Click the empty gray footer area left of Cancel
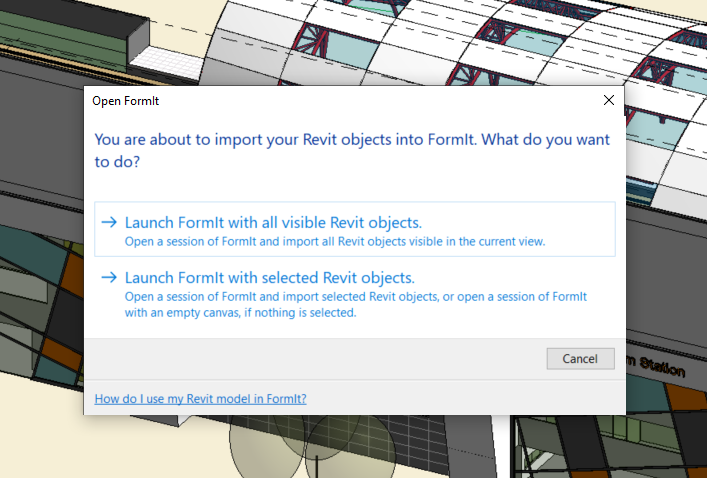 click(x=300, y=358)
